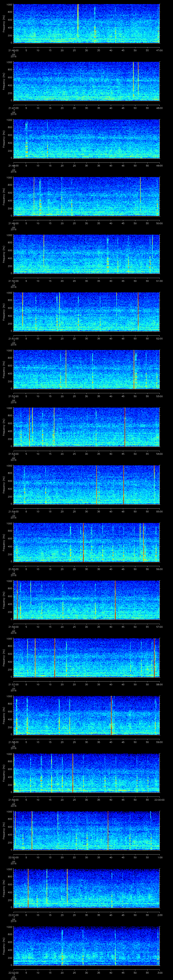Screen dimensions: 173x980
Task: Click the 21:47:00 start time label
Action: [x=14, y=108]
